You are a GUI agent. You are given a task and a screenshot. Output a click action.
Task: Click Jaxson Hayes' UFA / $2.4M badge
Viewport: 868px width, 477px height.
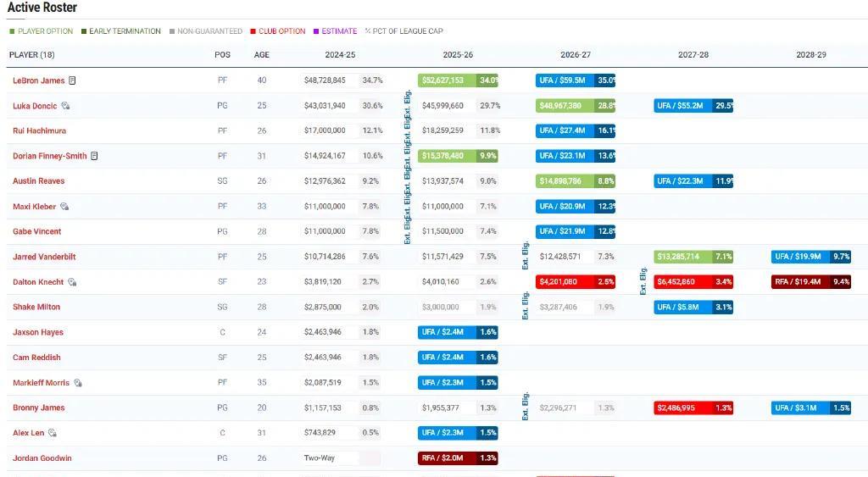tap(458, 333)
